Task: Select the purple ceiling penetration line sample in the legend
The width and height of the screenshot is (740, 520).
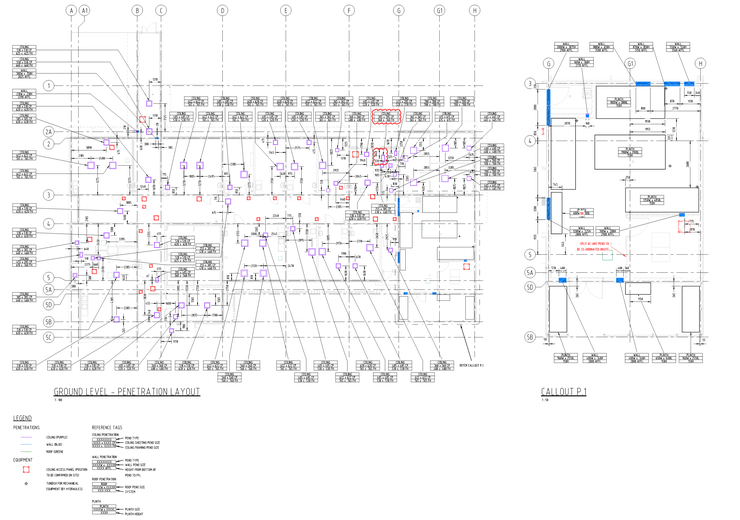Action: point(25,436)
